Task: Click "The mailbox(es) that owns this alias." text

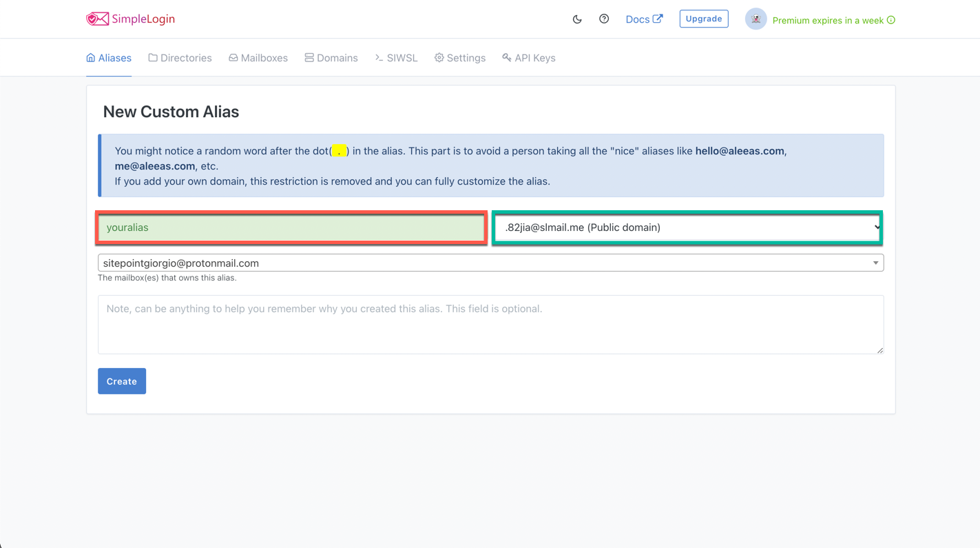Action: [167, 278]
